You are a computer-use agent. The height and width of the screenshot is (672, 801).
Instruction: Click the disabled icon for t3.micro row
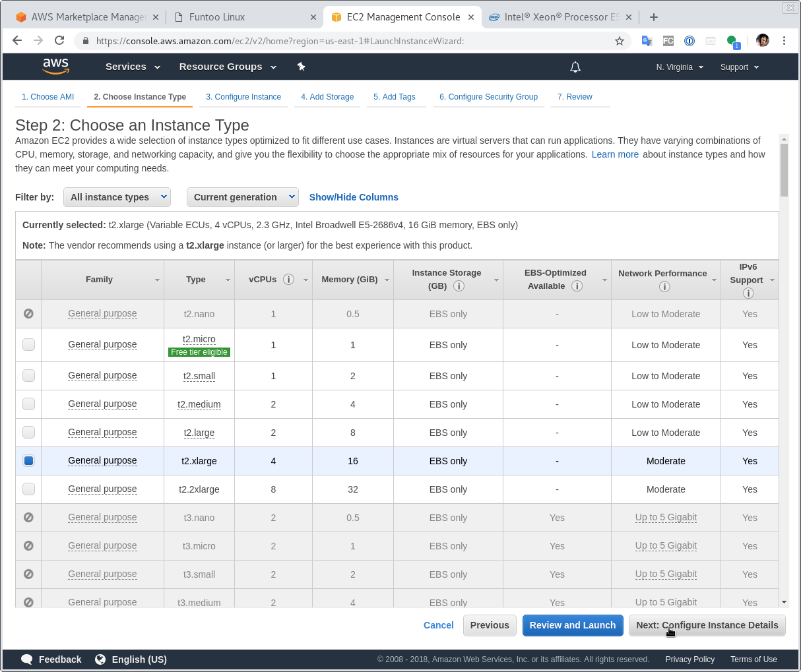[x=28, y=546]
